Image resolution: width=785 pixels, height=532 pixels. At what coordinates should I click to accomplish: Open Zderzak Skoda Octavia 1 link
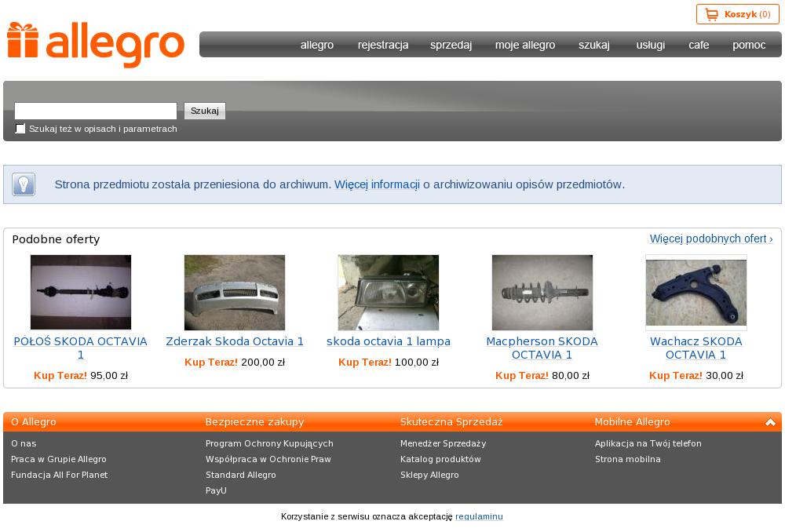click(x=235, y=341)
